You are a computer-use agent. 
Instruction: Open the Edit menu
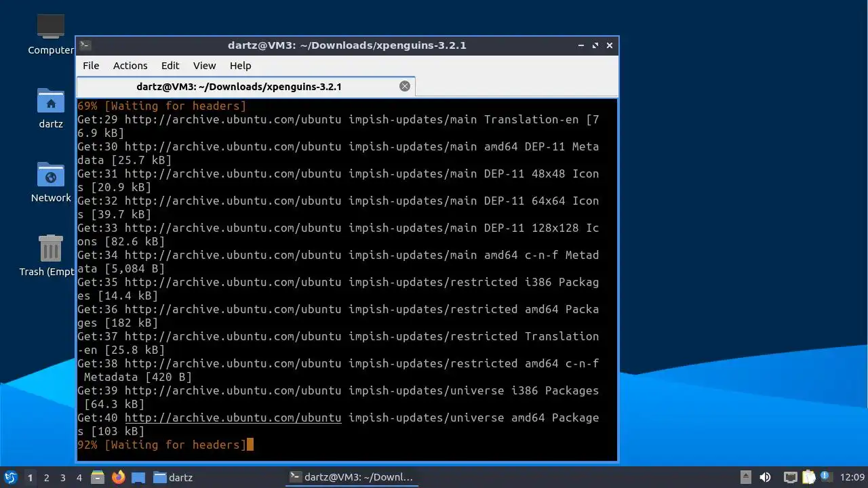[x=170, y=66]
